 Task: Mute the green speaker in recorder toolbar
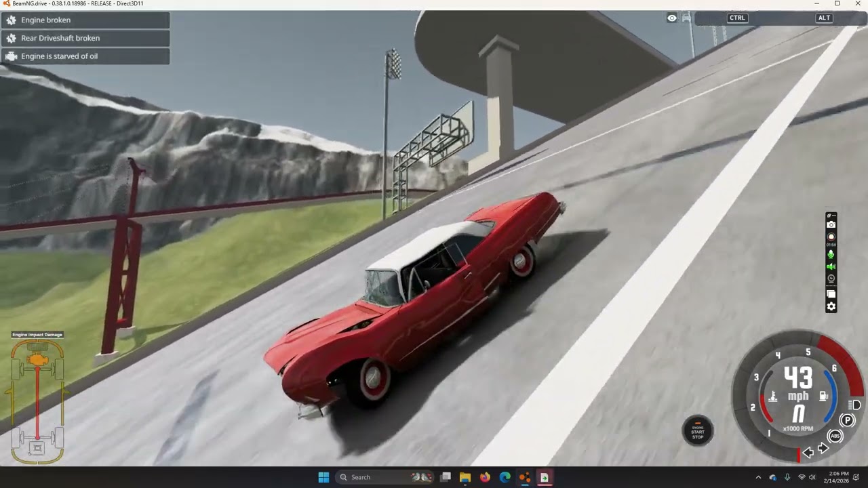pyautogui.click(x=831, y=267)
